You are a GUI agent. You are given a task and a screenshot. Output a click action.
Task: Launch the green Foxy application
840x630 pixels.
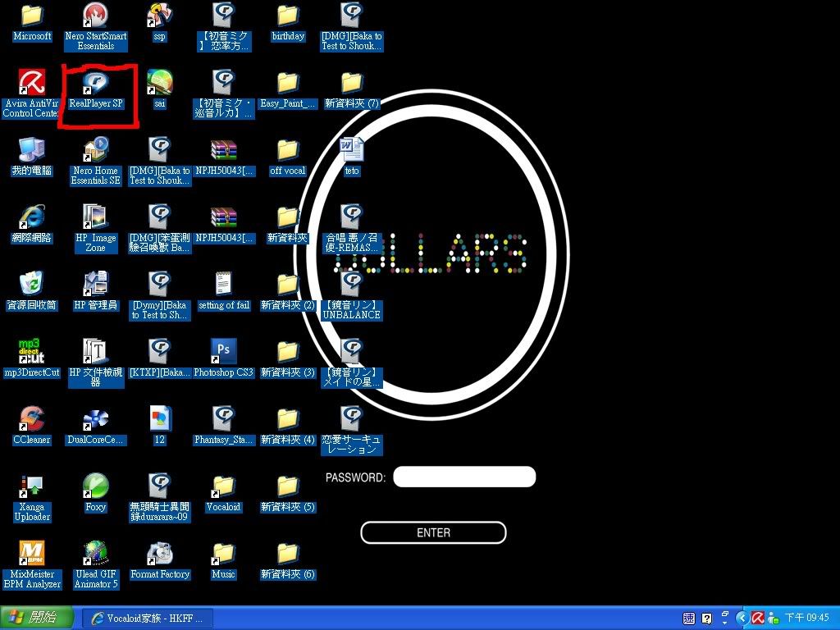[x=96, y=493]
